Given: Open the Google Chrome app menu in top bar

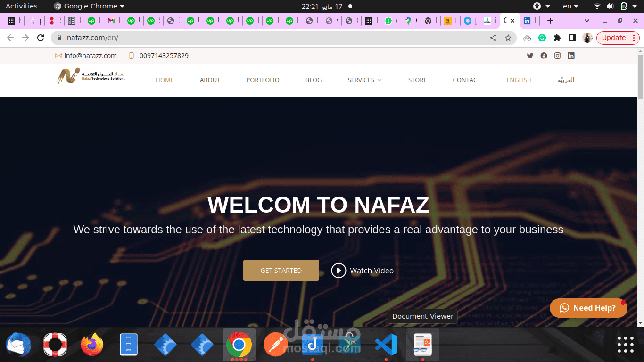Looking at the screenshot, I should [89, 6].
